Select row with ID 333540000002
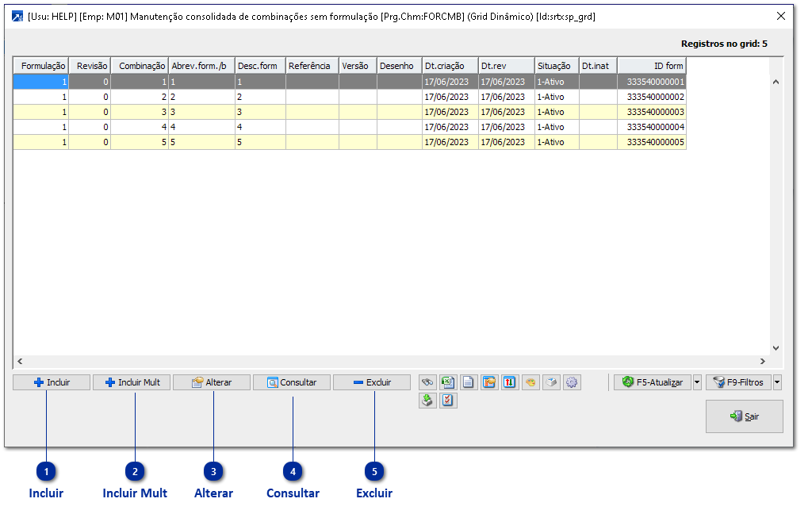This screenshot has height=514, width=812. (350, 97)
